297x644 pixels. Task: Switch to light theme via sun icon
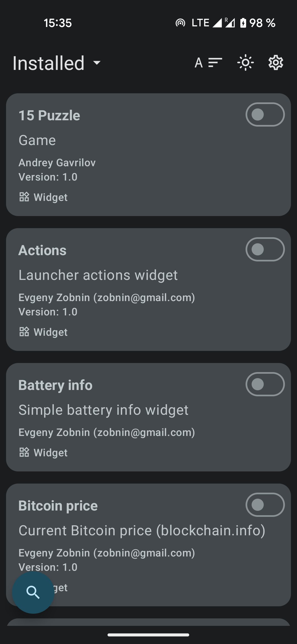245,63
